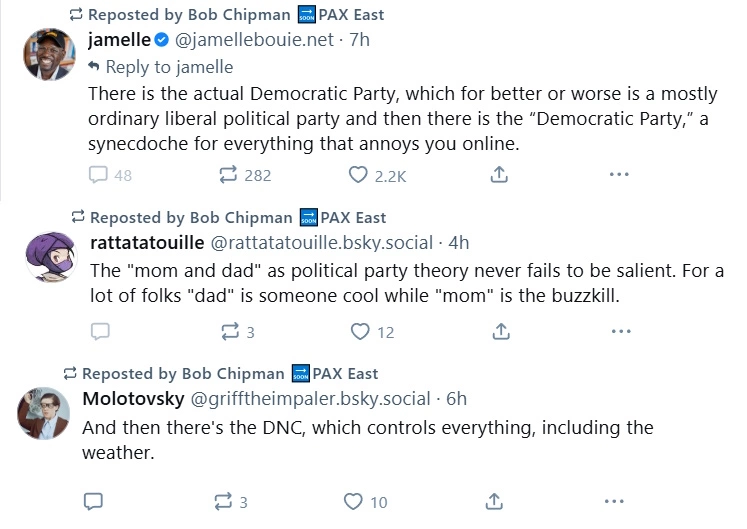Open jamelle's profile picture
747x529 pixels.
pyautogui.click(x=50, y=54)
